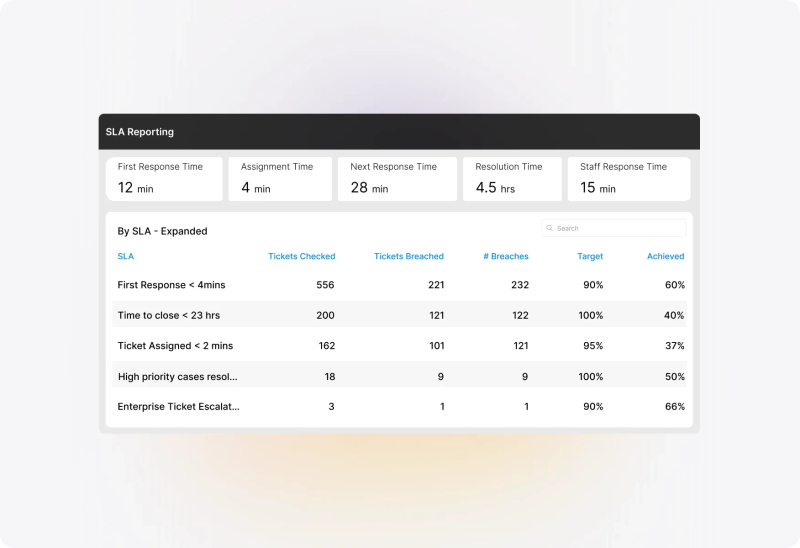
Task: Sort by Target column header
Action: pyautogui.click(x=590, y=256)
